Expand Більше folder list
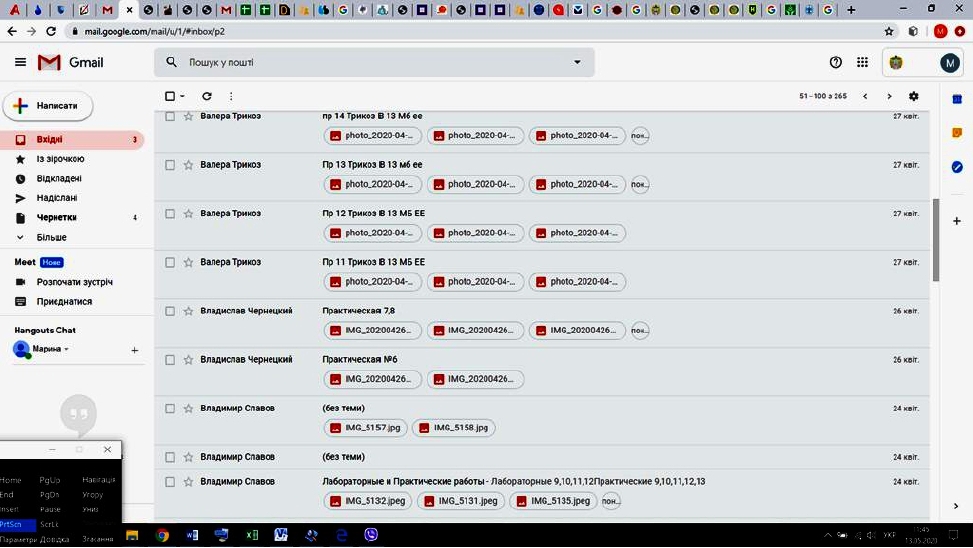The width and height of the screenshot is (973, 548). [51, 237]
